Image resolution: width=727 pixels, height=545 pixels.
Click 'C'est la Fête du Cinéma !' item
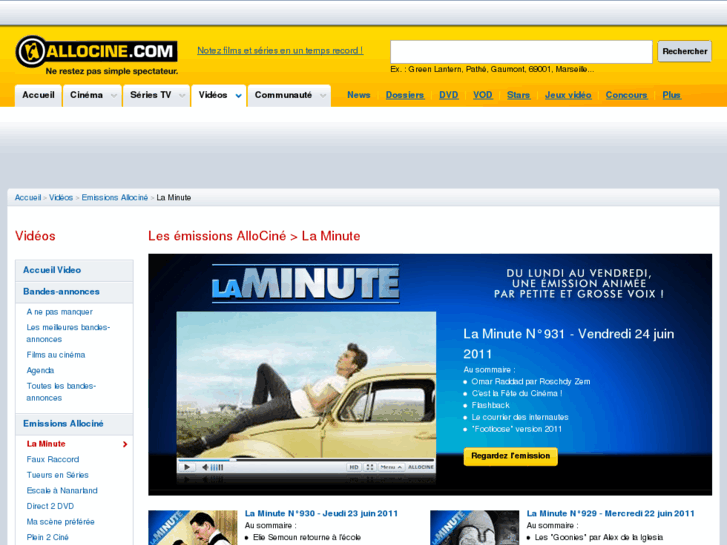pos(517,393)
